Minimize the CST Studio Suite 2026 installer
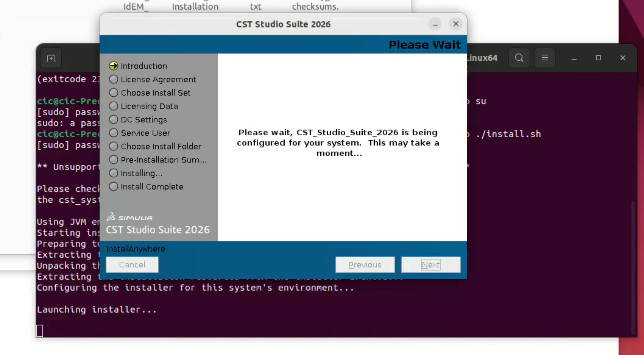Image resolution: width=644 pixels, height=355 pixels. 435,24
